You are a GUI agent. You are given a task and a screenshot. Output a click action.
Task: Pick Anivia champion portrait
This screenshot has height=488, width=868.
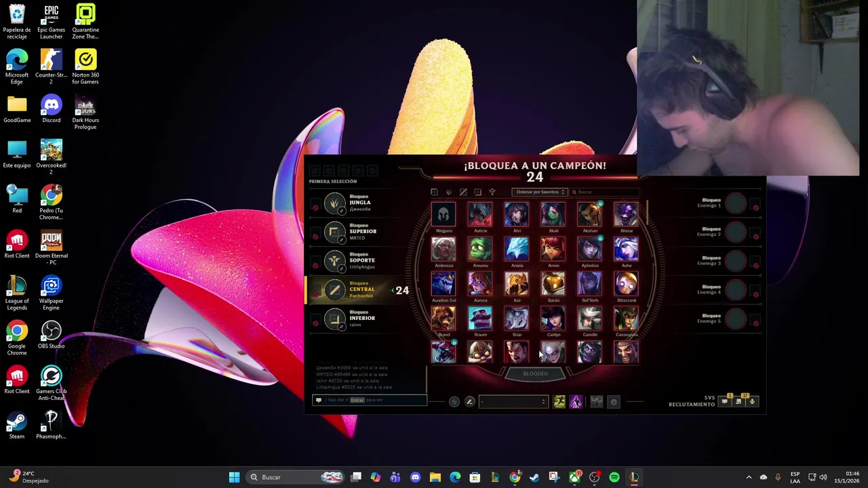pos(517,249)
